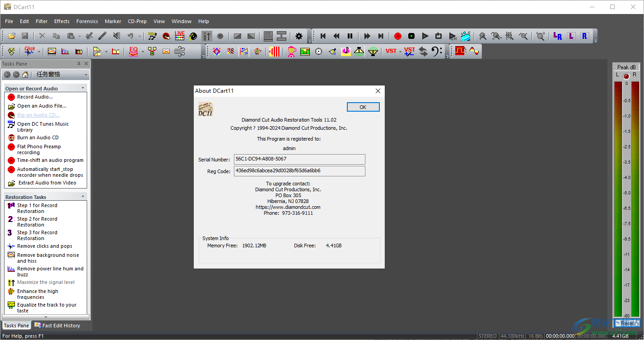
Task: Click the bass clef icon in toolbar
Action: click(x=436, y=52)
